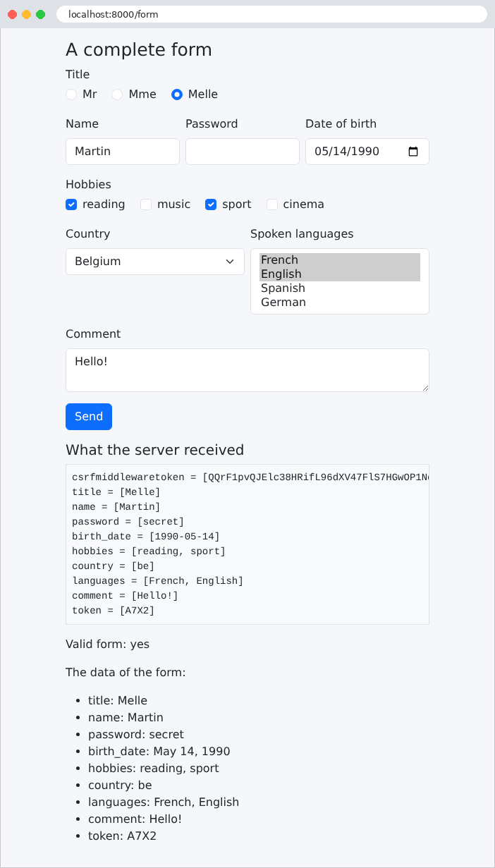Click into the Comment textarea
The height and width of the screenshot is (868, 495).
pyautogui.click(x=248, y=370)
